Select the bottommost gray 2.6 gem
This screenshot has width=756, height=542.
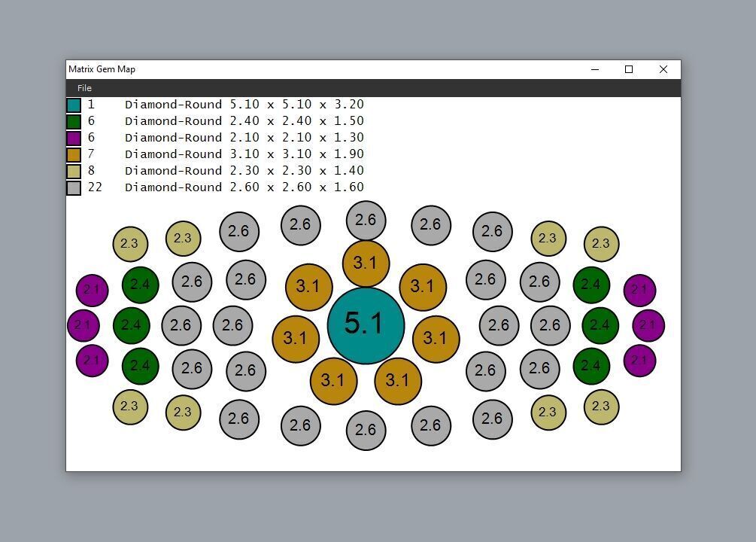(366, 431)
